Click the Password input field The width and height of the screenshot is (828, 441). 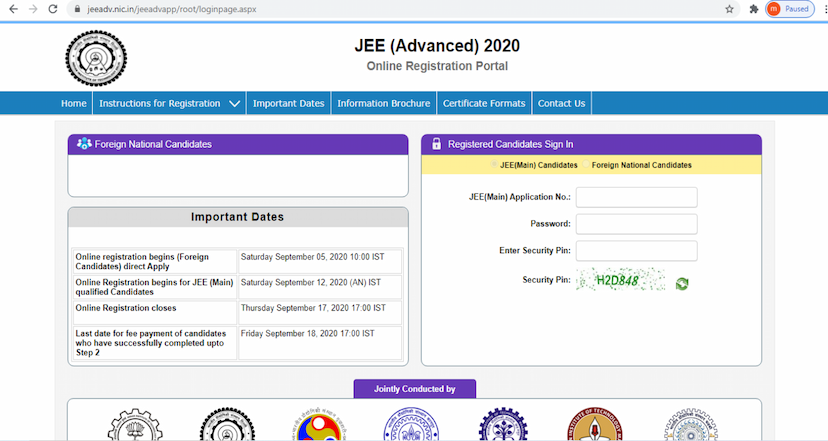[636, 224]
